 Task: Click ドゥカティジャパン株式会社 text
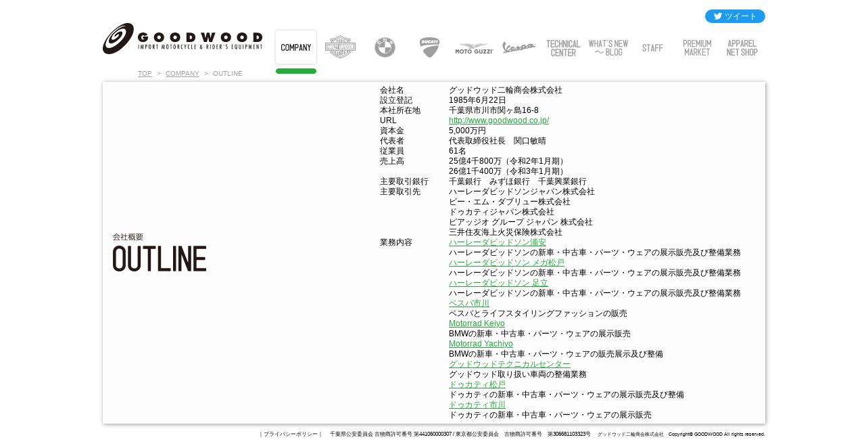coord(502,212)
